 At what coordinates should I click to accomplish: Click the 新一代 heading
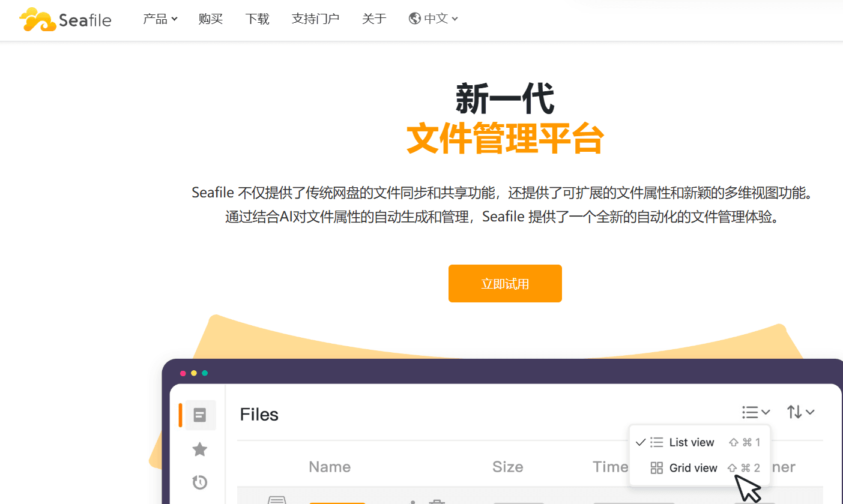coord(505,98)
